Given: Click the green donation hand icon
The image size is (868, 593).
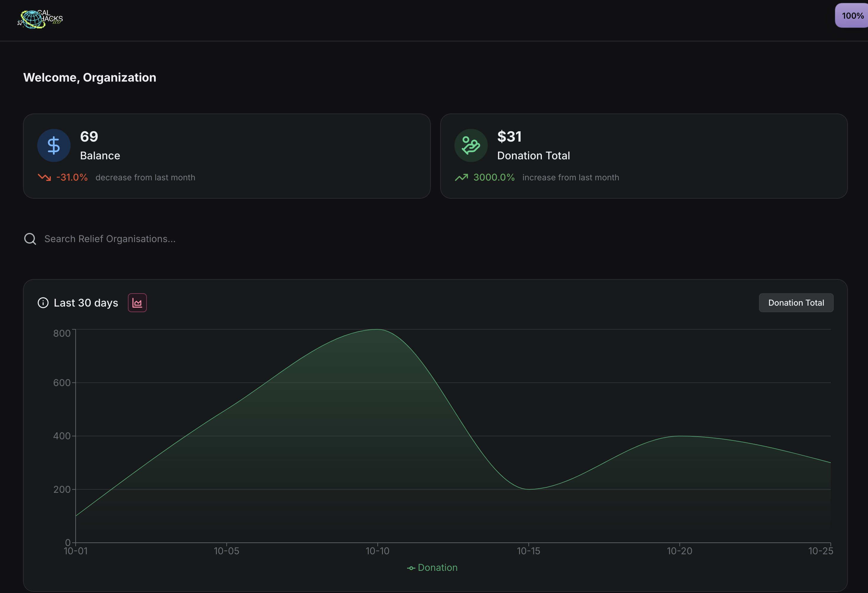Looking at the screenshot, I should (471, 145).
